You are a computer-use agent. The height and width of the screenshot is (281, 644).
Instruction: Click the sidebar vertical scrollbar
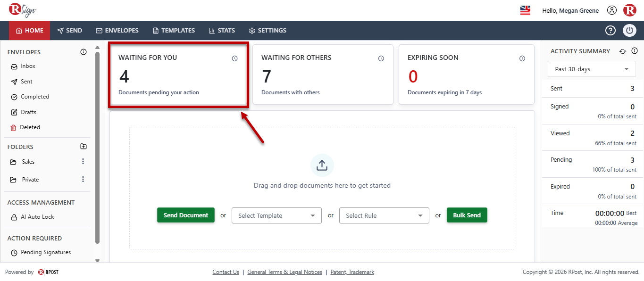click(x=98, y=147)
